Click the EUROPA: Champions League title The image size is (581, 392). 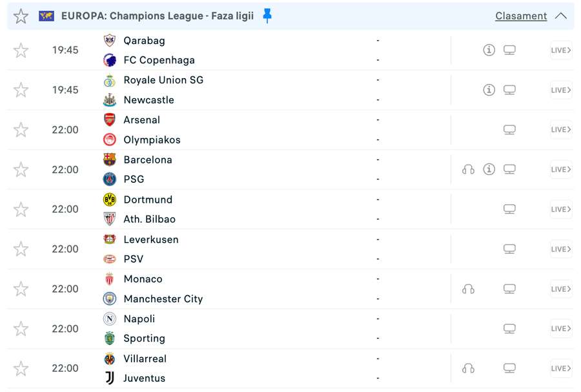pyautogui.click(x=158, y=16)
